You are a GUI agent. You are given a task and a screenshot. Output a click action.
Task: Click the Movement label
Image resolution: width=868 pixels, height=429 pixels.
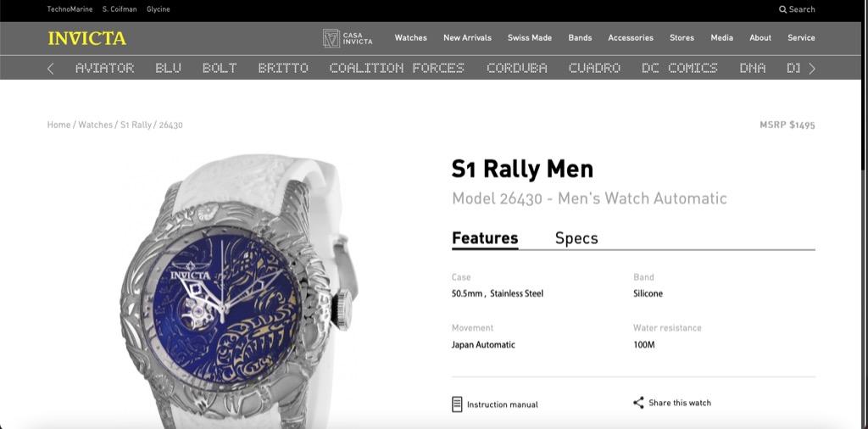pyautogui.click(x=472, y=328)
